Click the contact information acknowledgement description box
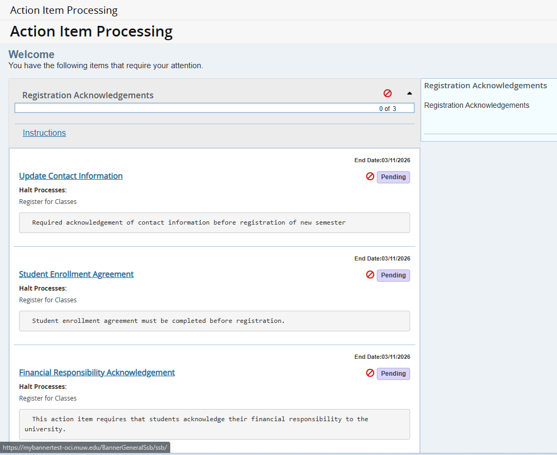Image resolution: width=557 pixels, height=455 pixels. [214, 223]
